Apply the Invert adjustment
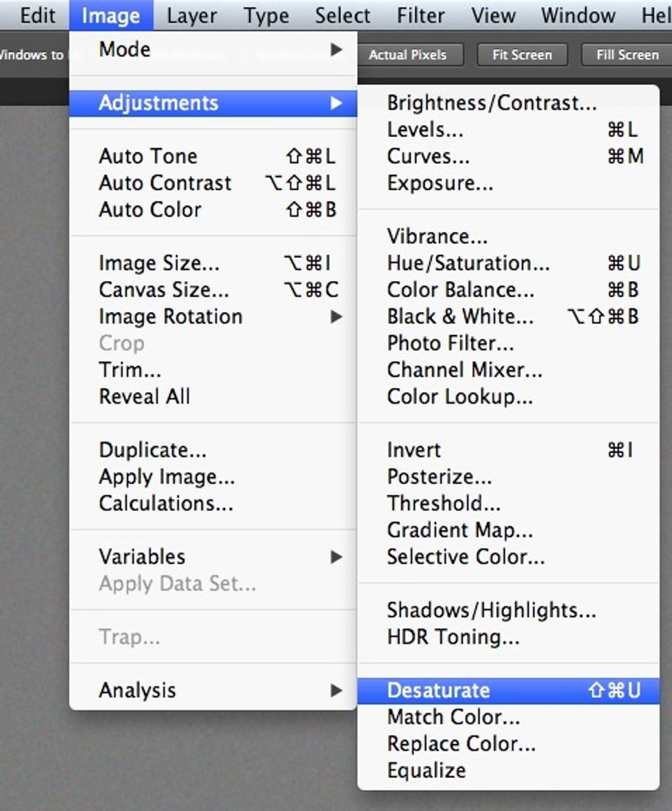This screenshot has width=672, height=811. click(x=413, y=450)
